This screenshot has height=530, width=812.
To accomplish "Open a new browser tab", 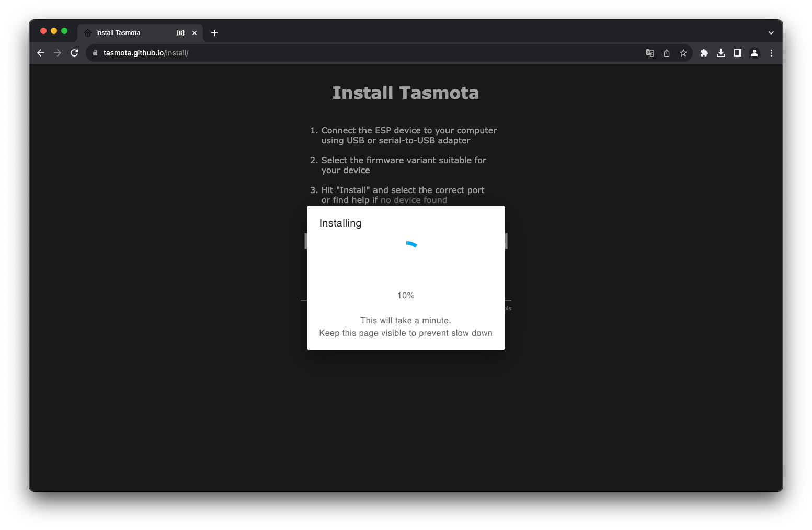I will [214, 33].
